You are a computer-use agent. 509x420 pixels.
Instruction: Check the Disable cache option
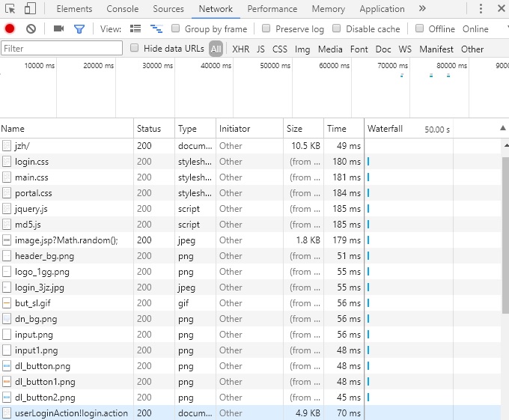(337, 28)
